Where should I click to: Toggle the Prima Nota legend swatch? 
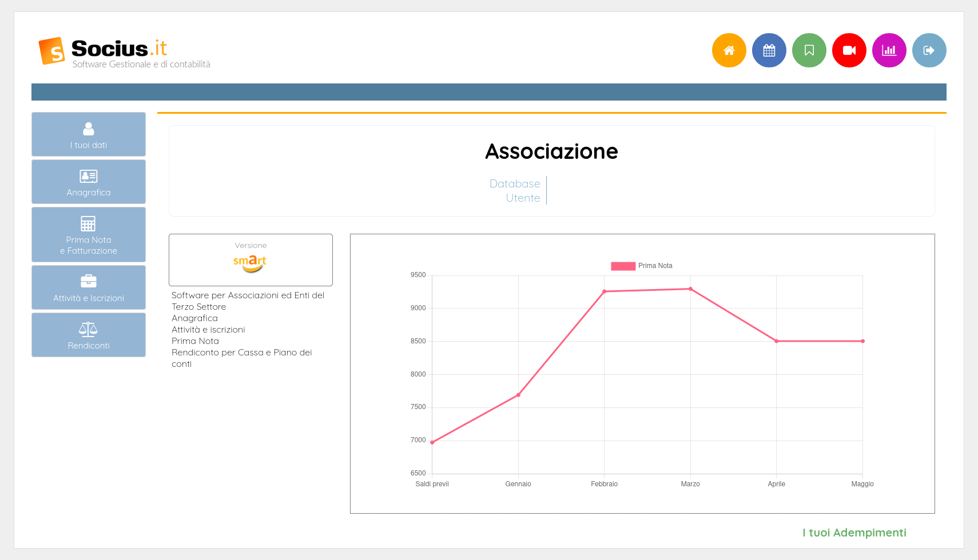point(623,266)
